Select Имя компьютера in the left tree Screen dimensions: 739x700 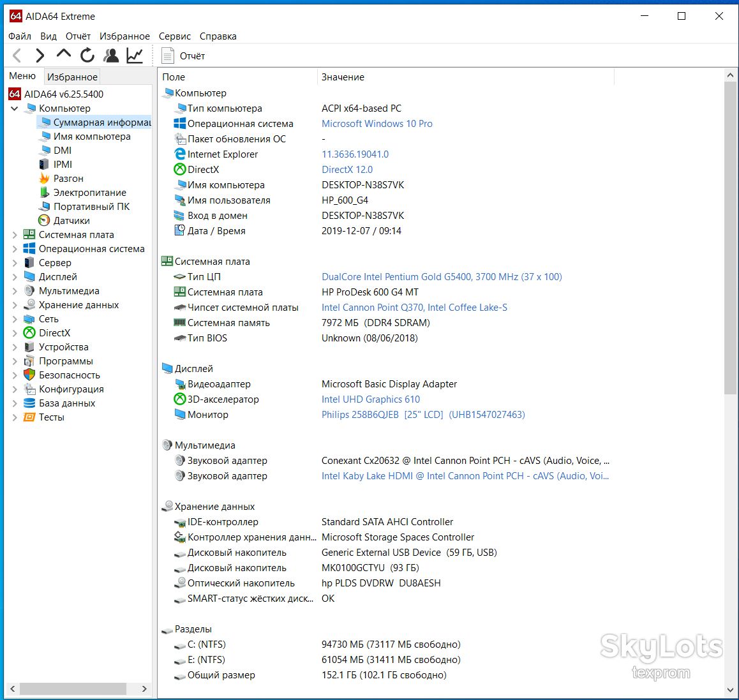pyautogui.click(x=92, y=137)
